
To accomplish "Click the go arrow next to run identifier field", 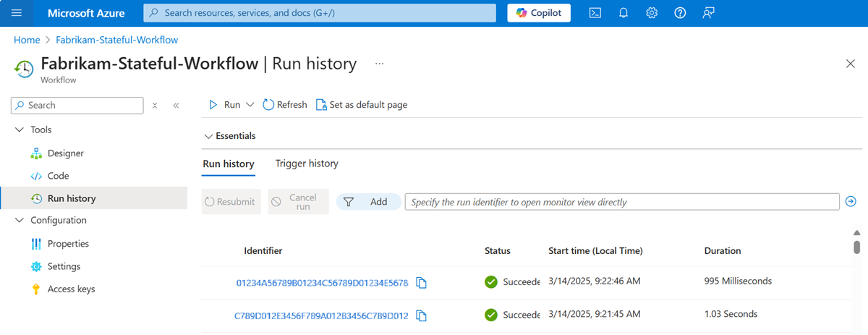I will (851, 202).
